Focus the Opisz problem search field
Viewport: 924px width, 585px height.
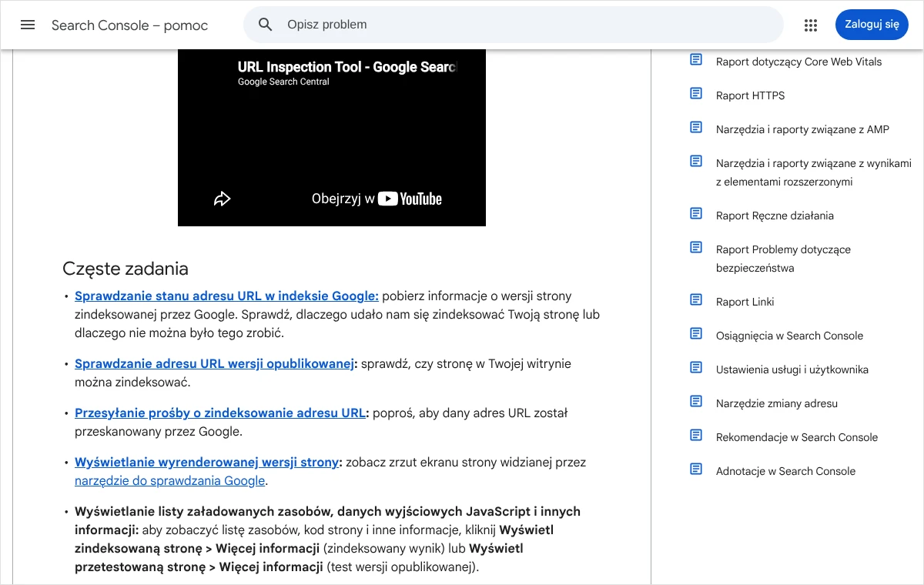click(x=513, y=25)
